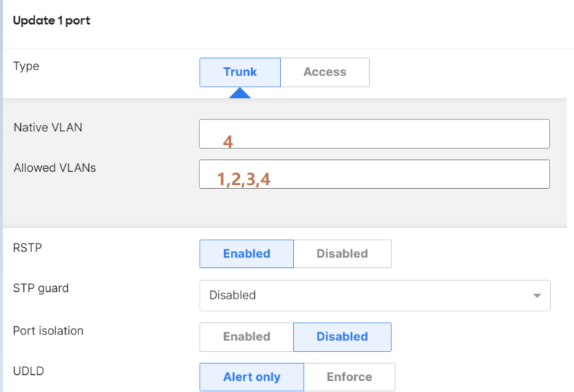The width and height of the screenshot is (574, 392).
Task: Set RSTP to Disabled
Action: click(342, 253)
